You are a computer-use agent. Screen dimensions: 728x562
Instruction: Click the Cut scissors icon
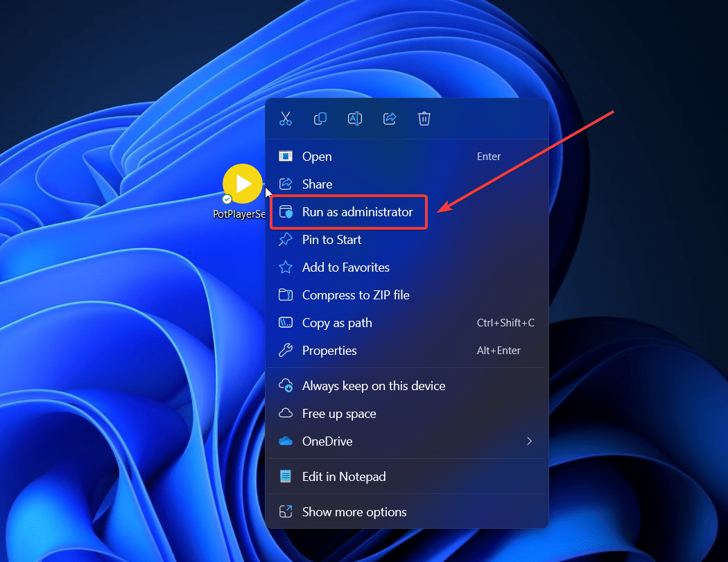(x=286, y=118)
